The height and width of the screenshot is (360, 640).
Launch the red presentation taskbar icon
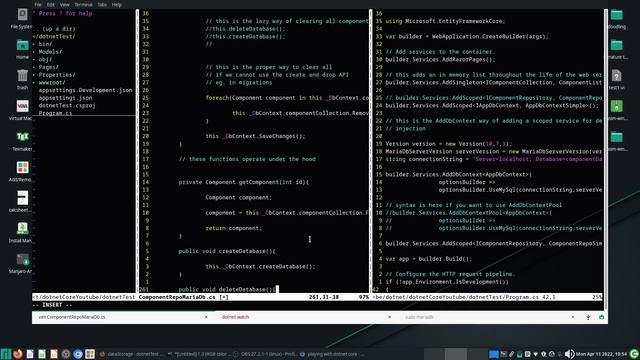[54, 354]
